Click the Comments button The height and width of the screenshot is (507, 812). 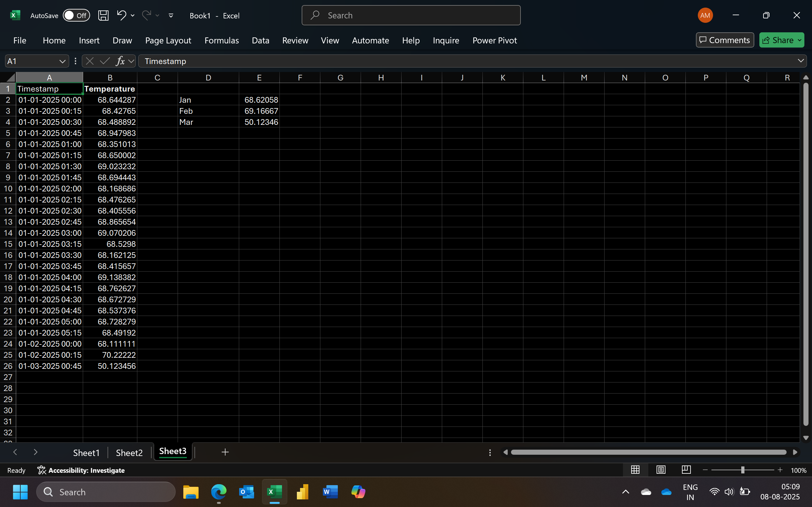[724, 40]
